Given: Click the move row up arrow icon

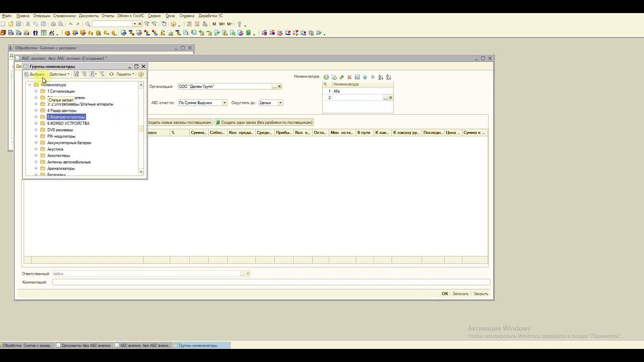Looking at the screenshot, I should (x=365, y=77).
